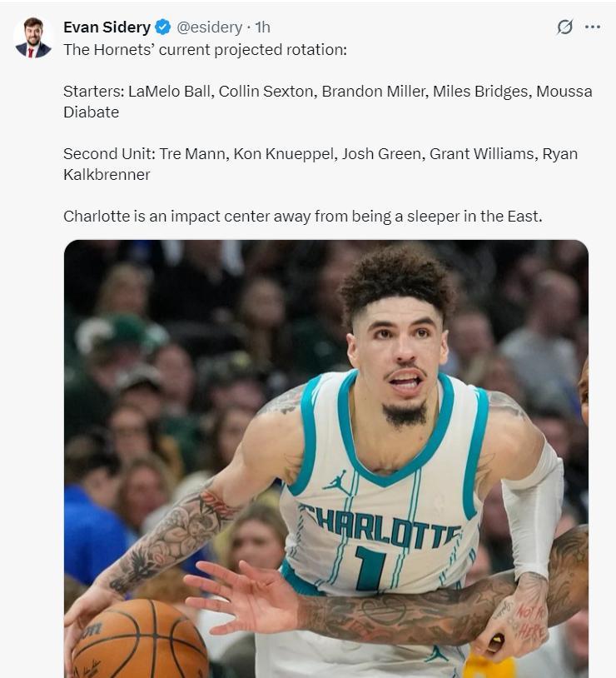Open the @esidery handle link
Image resolution: width=616 pixels, height=678 pixels.
click(209, 27)
